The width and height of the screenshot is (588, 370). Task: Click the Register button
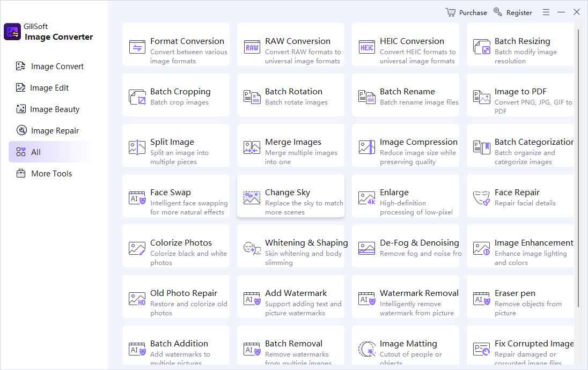(513, 12)
